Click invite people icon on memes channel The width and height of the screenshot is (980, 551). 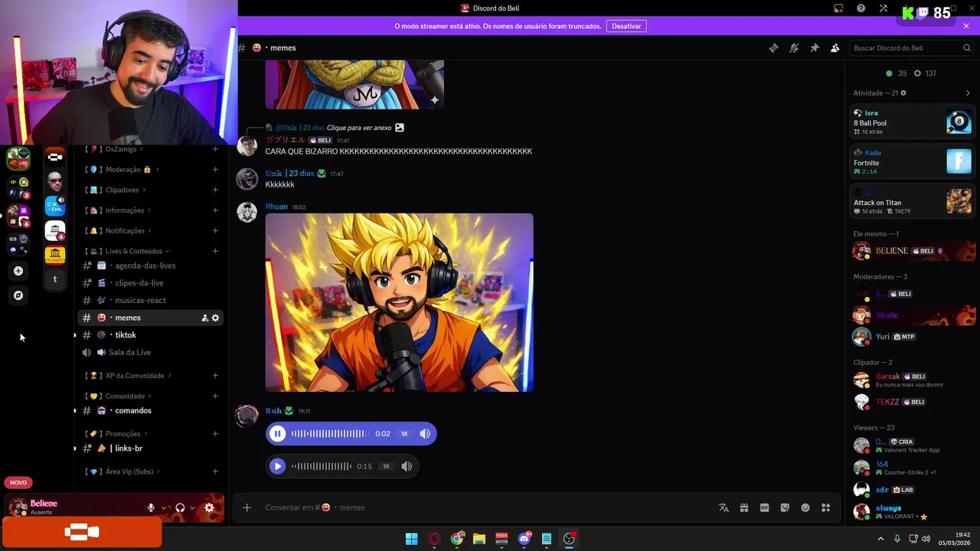204,318
